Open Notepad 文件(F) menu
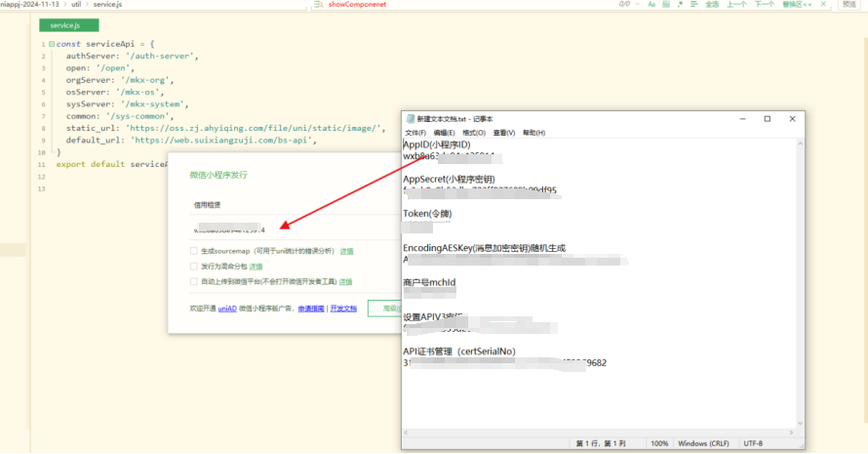The image size is (868, 454). pos(415,133)
